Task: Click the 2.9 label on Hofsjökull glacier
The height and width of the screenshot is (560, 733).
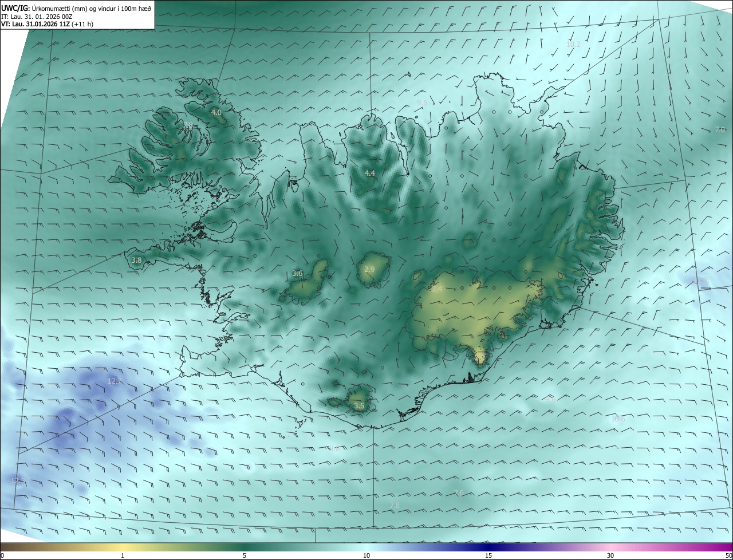Action: point(369,269)
